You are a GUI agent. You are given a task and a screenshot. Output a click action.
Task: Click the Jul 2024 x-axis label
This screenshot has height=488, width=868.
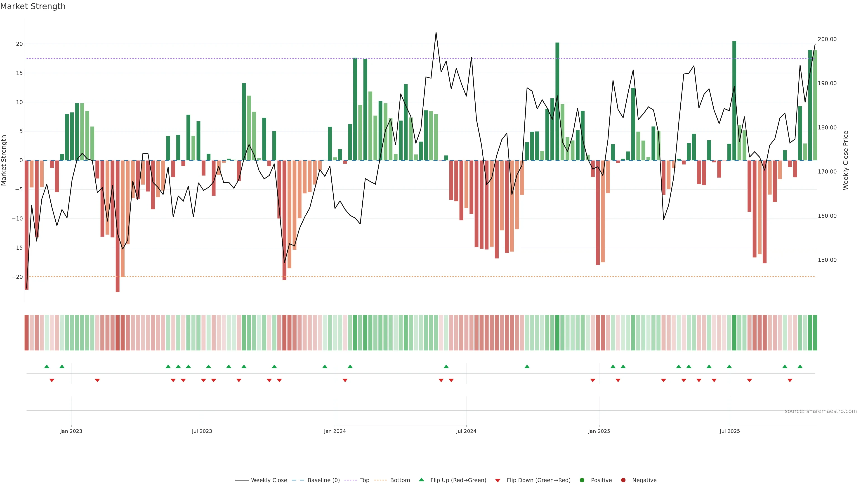point(466,431)
